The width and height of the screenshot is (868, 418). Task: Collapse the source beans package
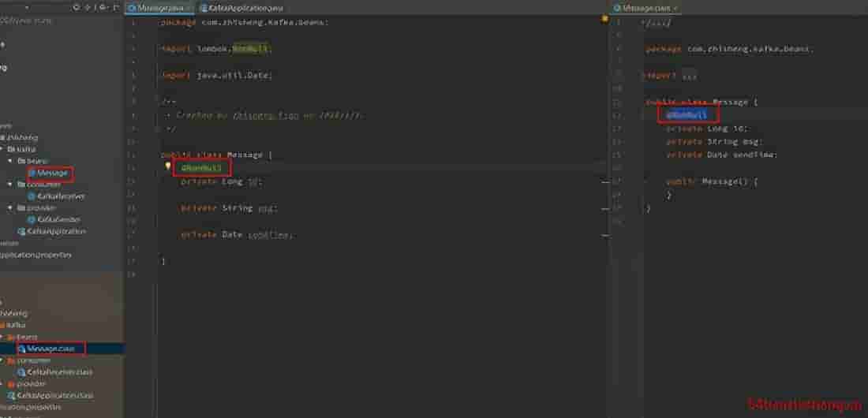(x=12, y=161)
